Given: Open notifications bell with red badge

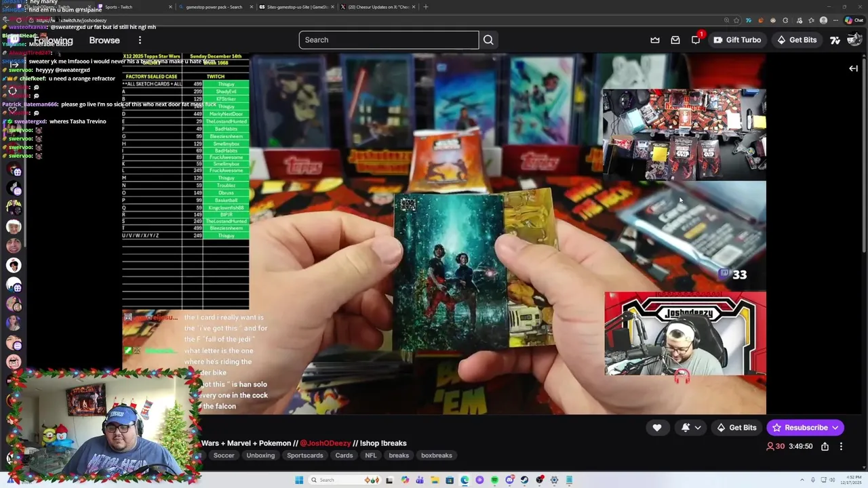Looking at the screenshot, I should click(696, 39).
